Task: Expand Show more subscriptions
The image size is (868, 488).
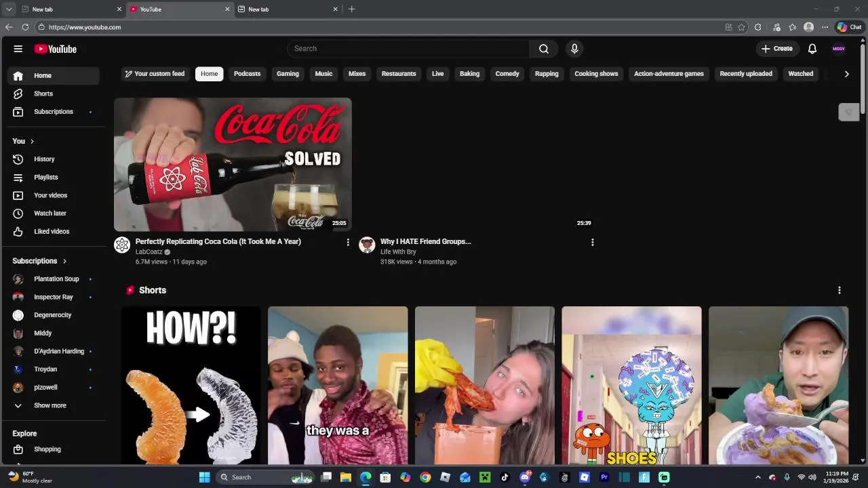Action: [54, 405]
